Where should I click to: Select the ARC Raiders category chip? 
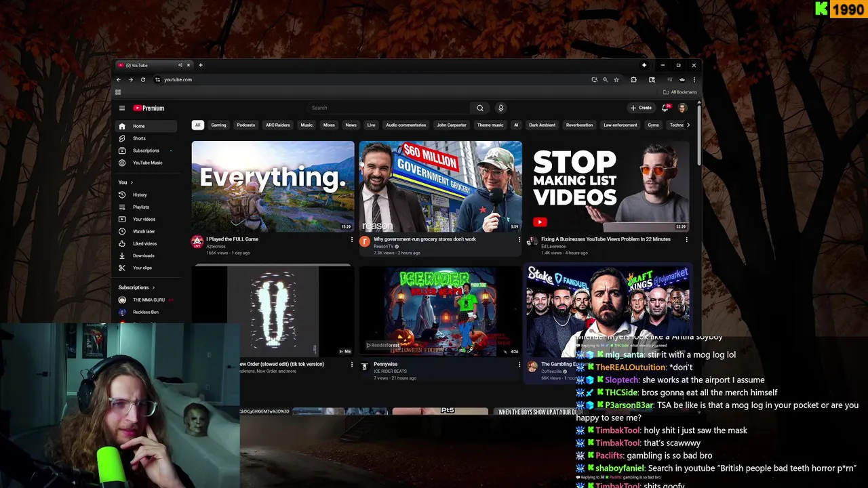(278, 125)
